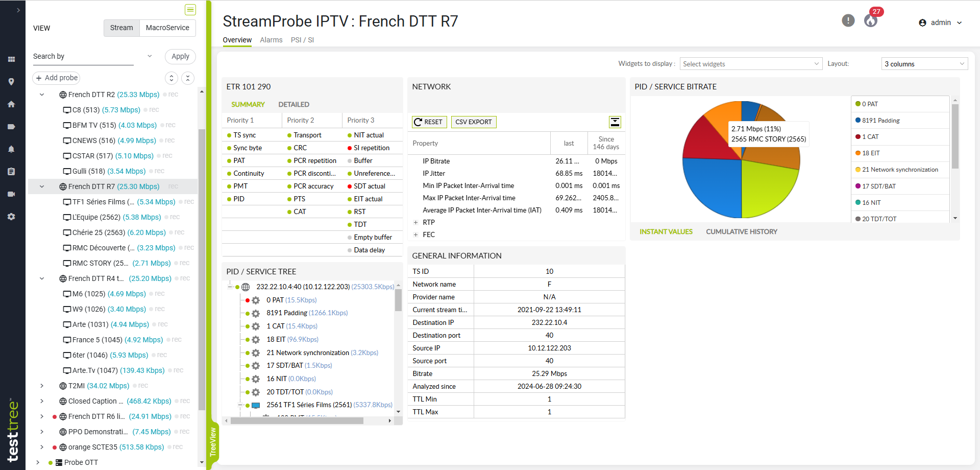Click the expand-all tree arrows icon

(x=171, y=78)
